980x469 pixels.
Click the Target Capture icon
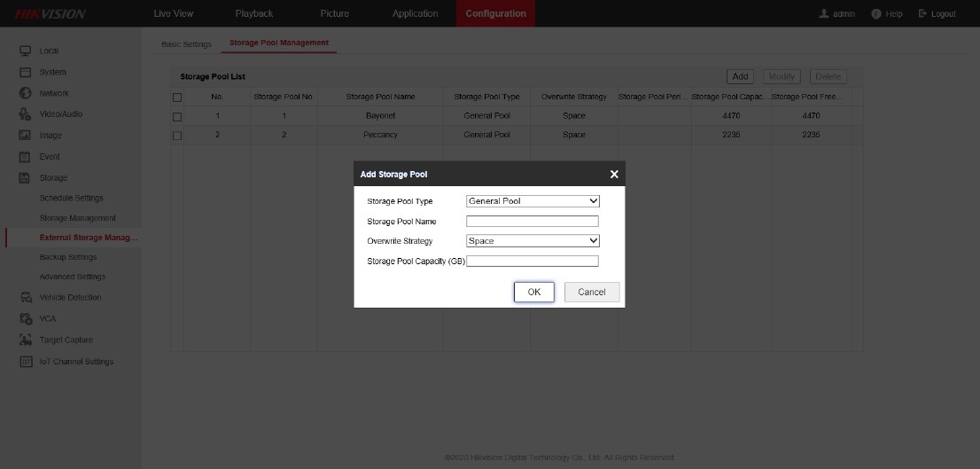tap(26, 340)
